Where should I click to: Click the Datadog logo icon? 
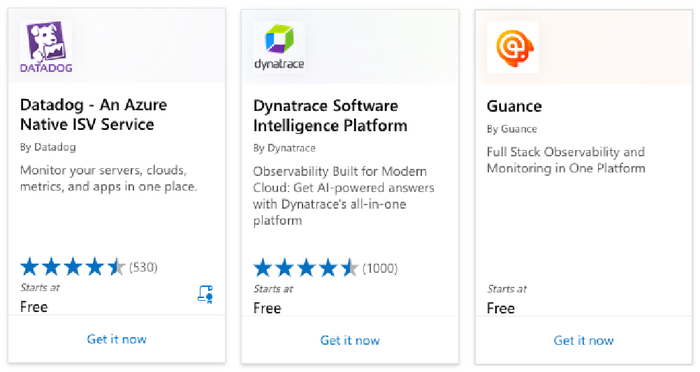[x=46, y=47]
